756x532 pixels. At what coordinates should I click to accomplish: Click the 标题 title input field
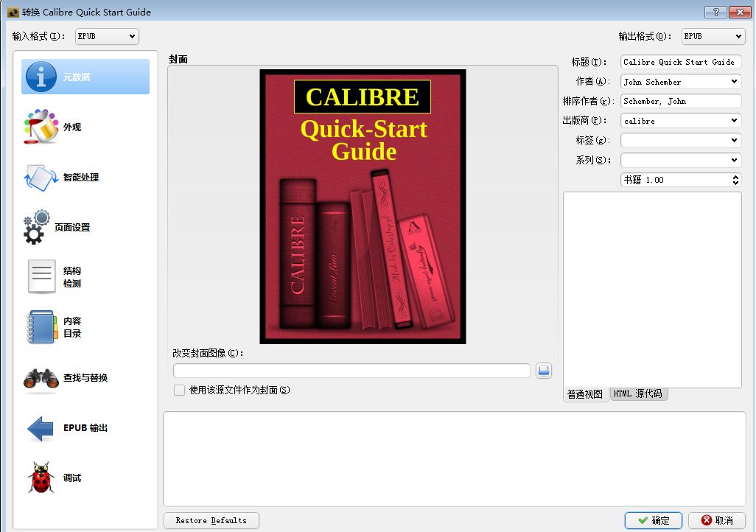681,62
